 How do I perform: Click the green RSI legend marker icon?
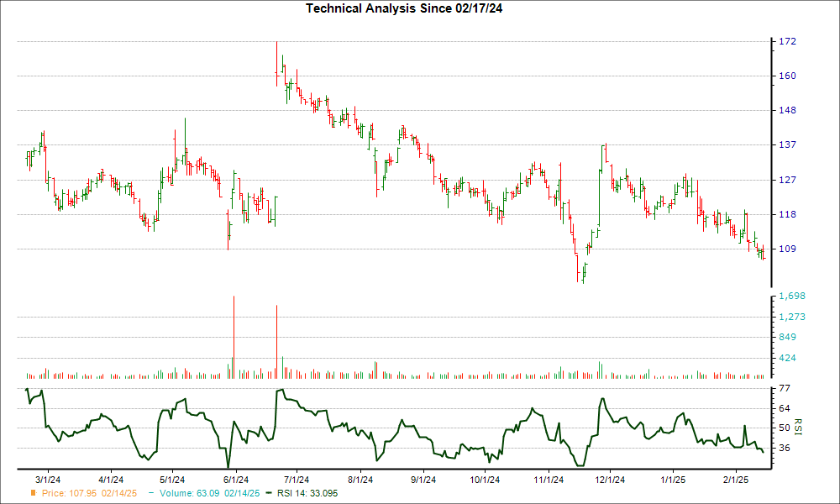(269, 495)
